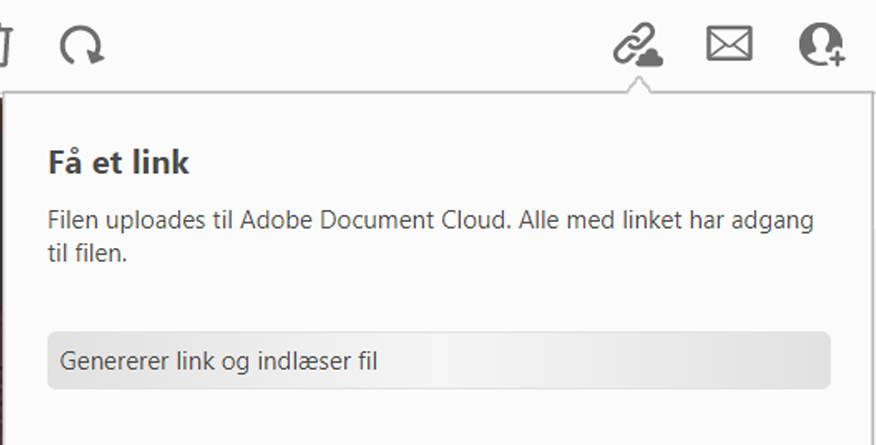Select the "Få et link" heading
876x445 pixels.
[118, 162]
